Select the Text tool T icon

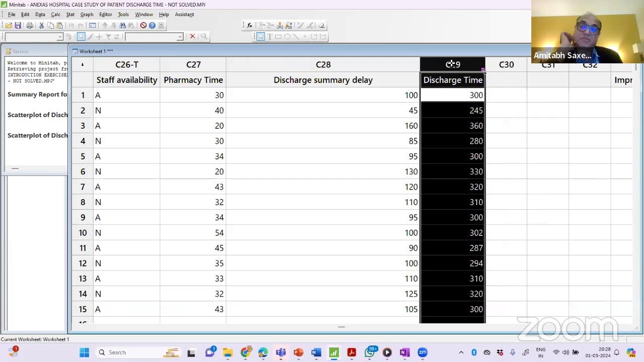(x=269, y=36)
